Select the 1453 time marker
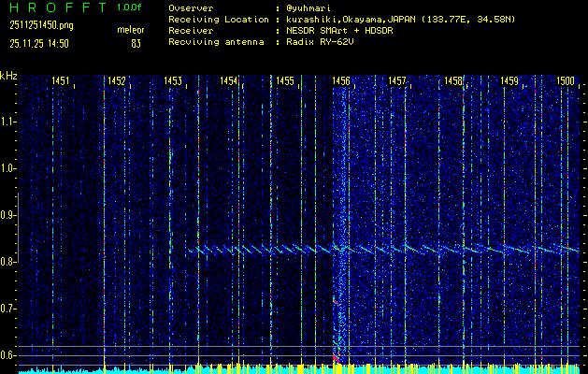Image resolution: width=588 pixels, height=374 pixels. 172,81
